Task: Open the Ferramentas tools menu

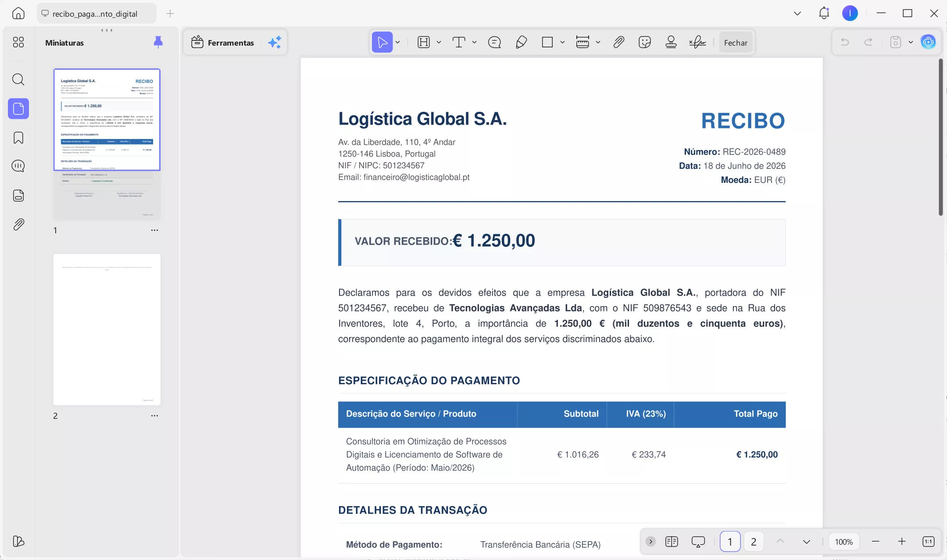Action: pyautogui.click(x=223, y=43)
